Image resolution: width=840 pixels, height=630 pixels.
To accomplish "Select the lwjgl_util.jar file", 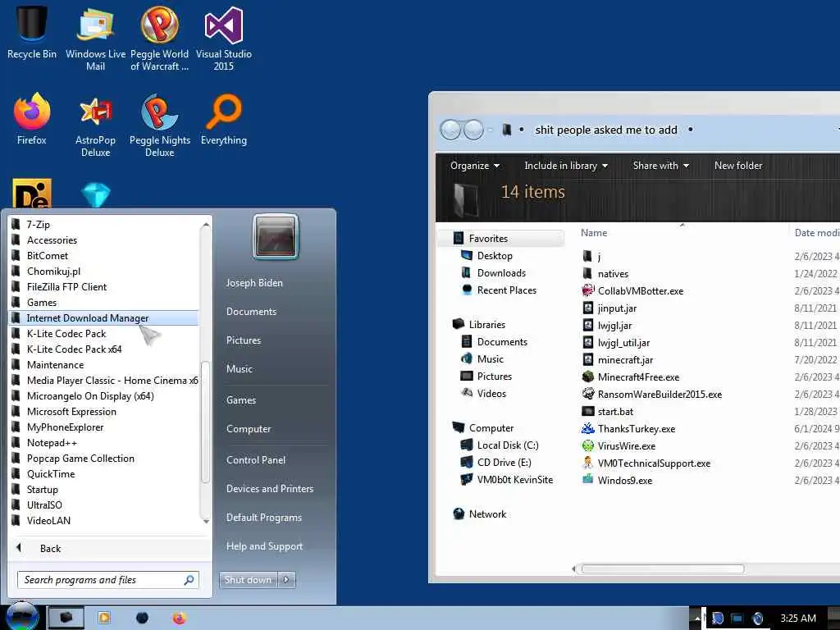I will click(x=623, y=343).
